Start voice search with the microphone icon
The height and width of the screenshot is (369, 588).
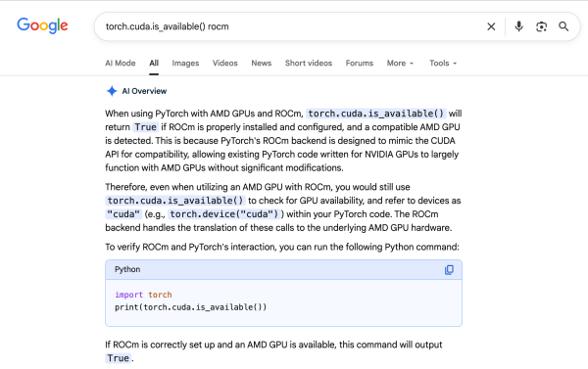[x=518, y=26]
